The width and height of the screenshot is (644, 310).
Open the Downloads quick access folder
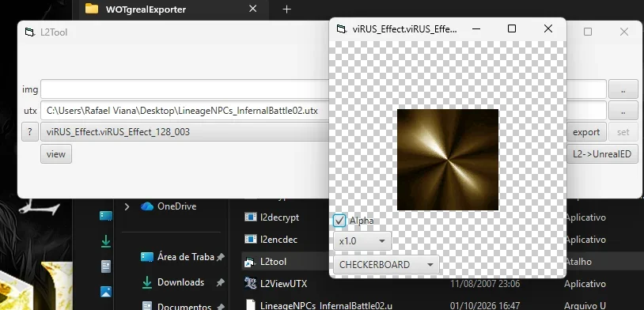180,282
